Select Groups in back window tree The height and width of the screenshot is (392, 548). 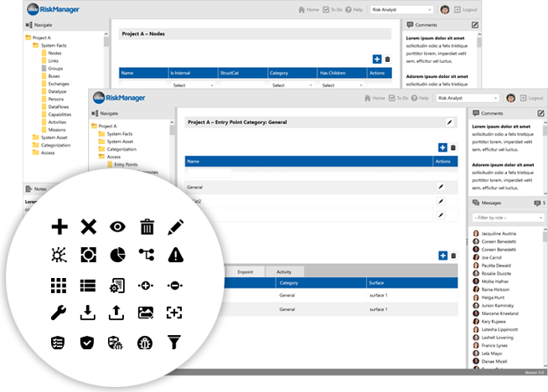click(55, 69)
